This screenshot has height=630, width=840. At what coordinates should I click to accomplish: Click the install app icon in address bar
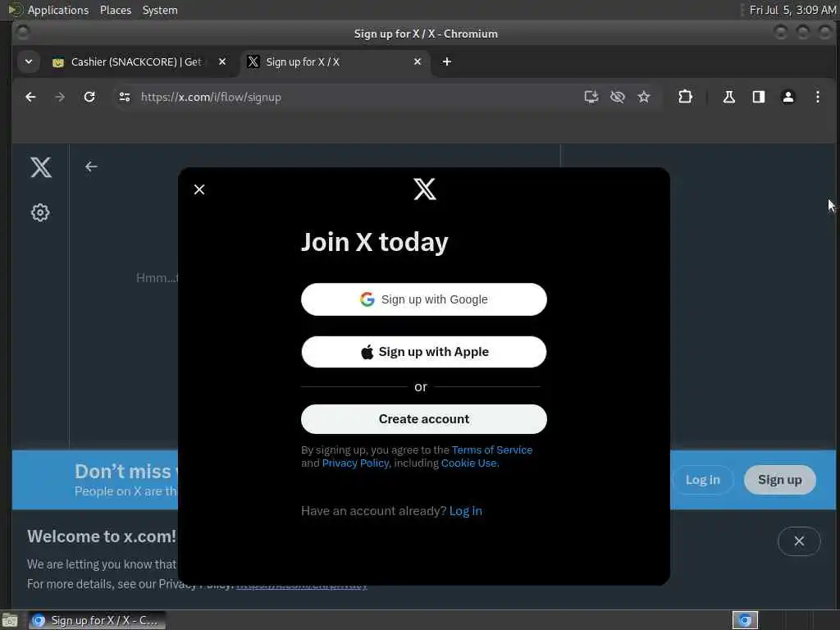(591, 97)
